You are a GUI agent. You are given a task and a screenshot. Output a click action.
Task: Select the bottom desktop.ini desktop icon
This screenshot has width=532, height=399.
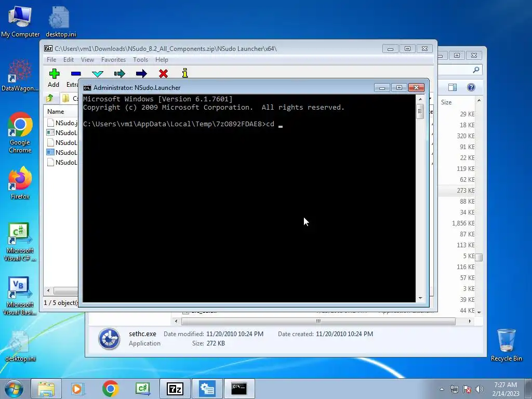(x=20, y=347)
